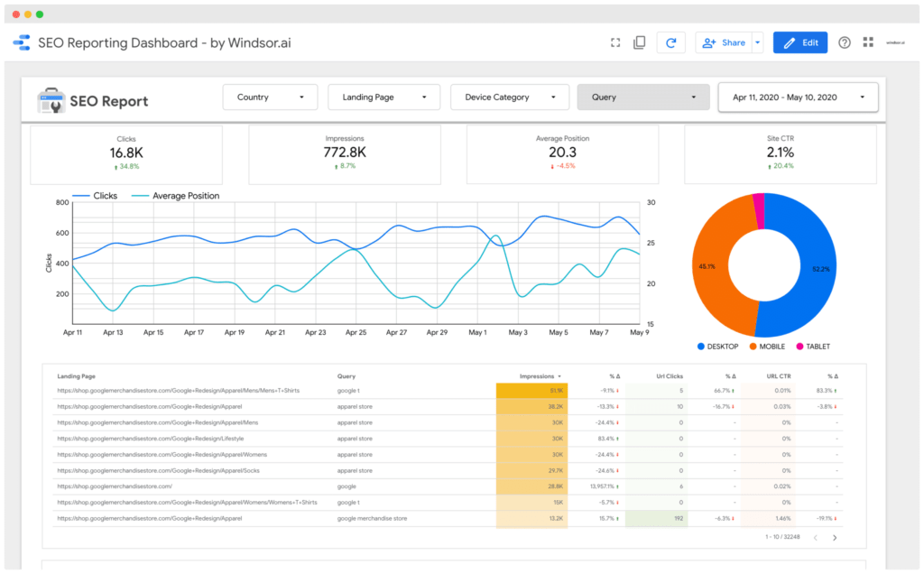Enter fullscreen presentation mode
924x574 pixels.
pos(615,42)
